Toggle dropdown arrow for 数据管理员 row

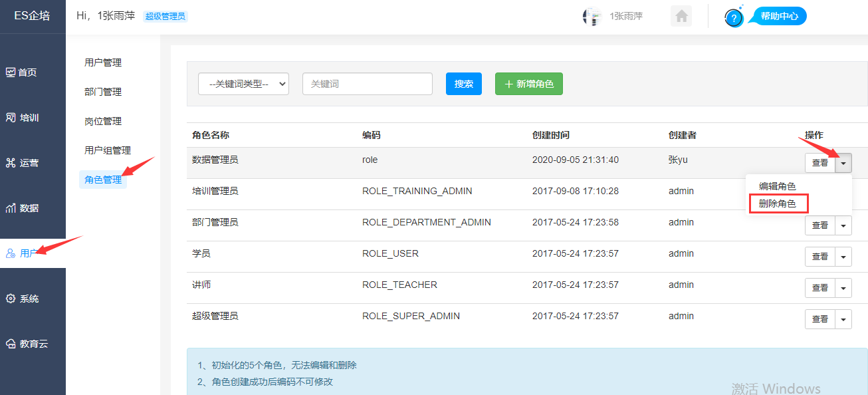coord(843,163)
